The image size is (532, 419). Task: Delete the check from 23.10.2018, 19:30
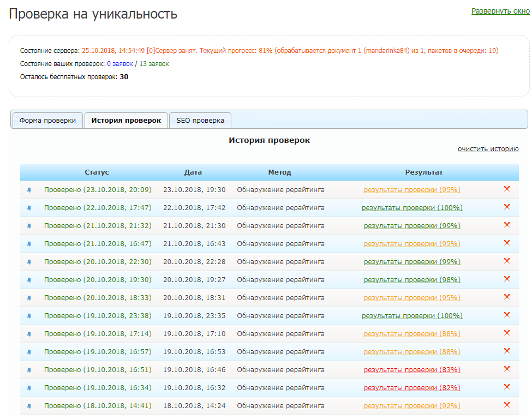click(x=507, y=189)
